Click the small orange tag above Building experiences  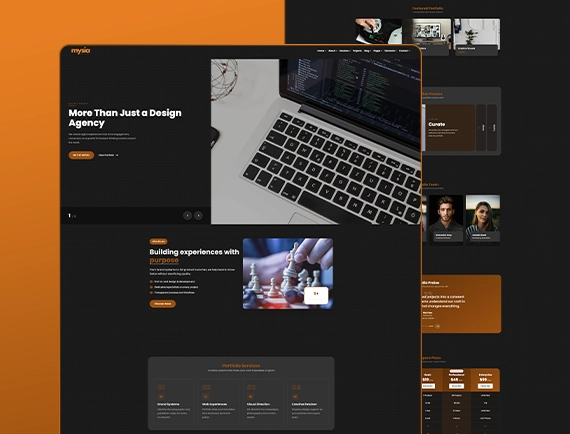158,241
